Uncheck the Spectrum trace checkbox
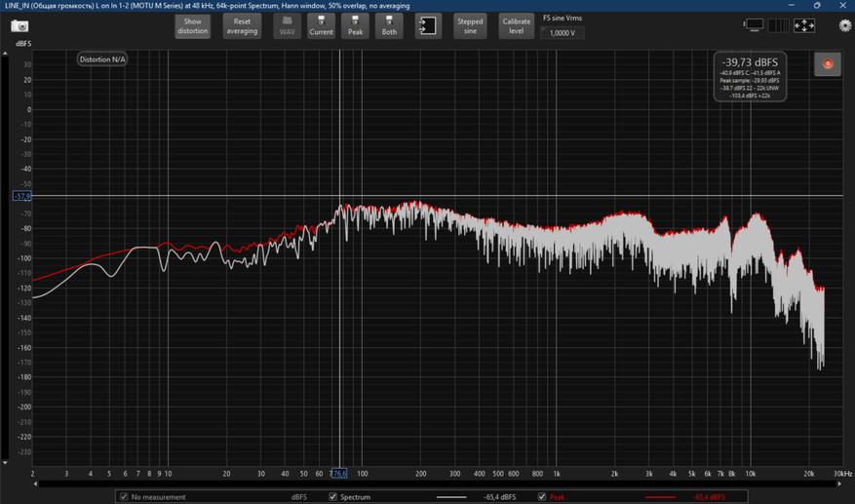This screenshot has height=504, width=855. point(332,497)
